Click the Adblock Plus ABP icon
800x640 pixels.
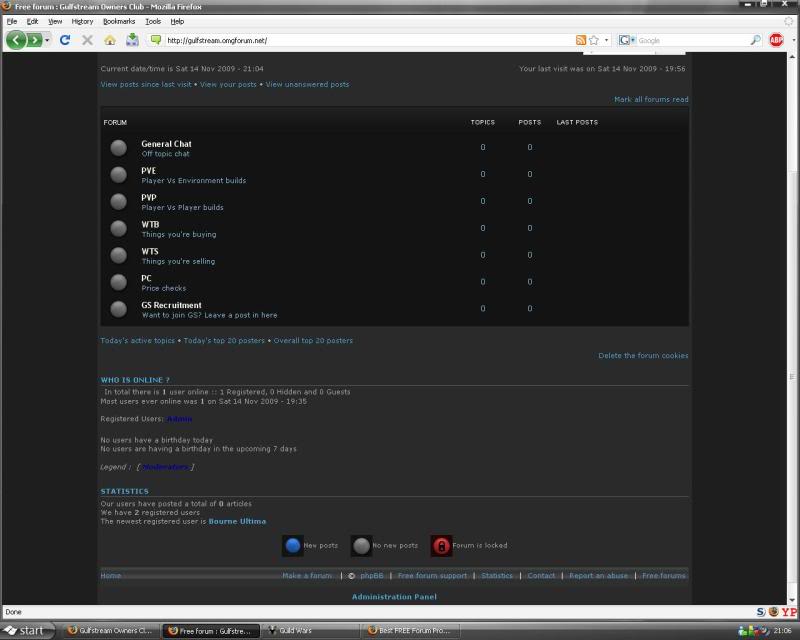pos(776,40)
